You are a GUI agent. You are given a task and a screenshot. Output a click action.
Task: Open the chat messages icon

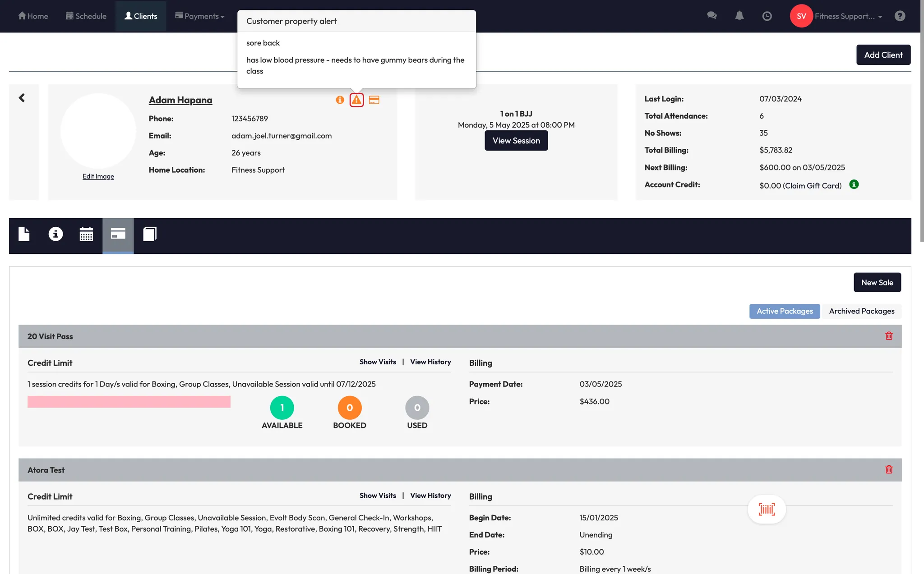point(711,16)
